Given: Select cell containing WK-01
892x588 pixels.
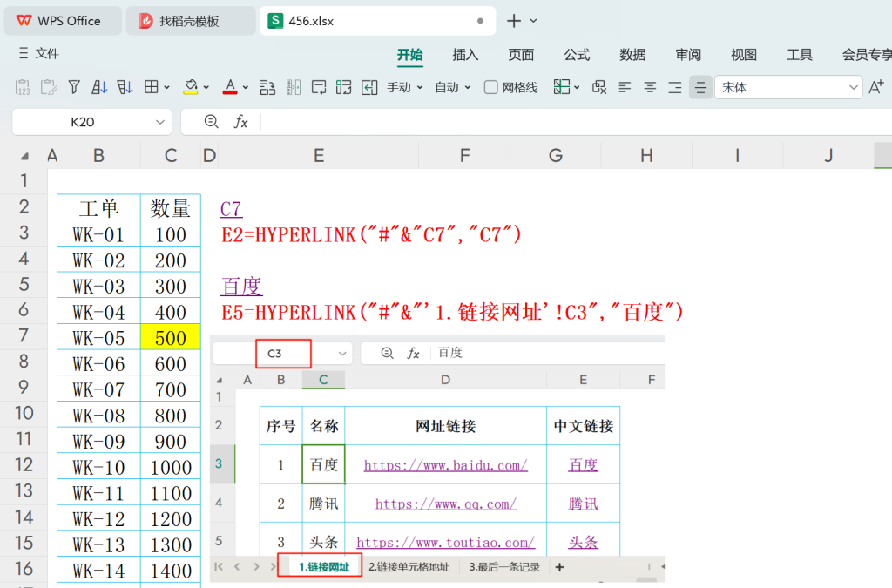Looking at the screenshot, I should pos(99,233).
